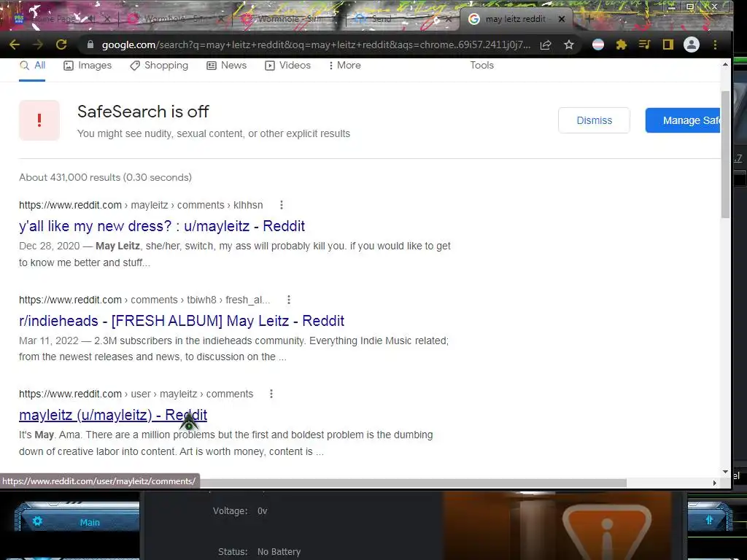Click the orange warning triangle image
The width and height of the screenshot is (747, 560).
click(606, 531)
